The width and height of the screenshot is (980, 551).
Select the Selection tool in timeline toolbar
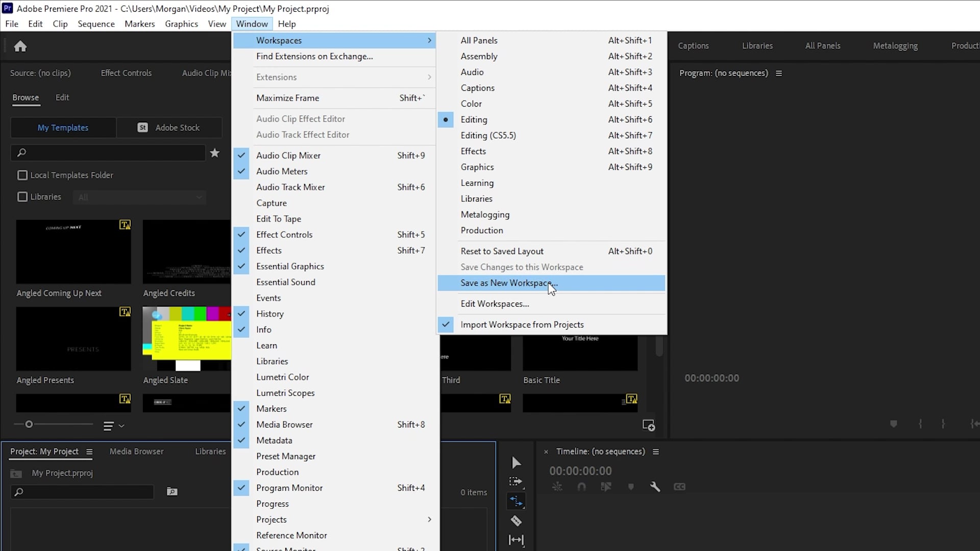pyautogui.click(x=517, y=463)
